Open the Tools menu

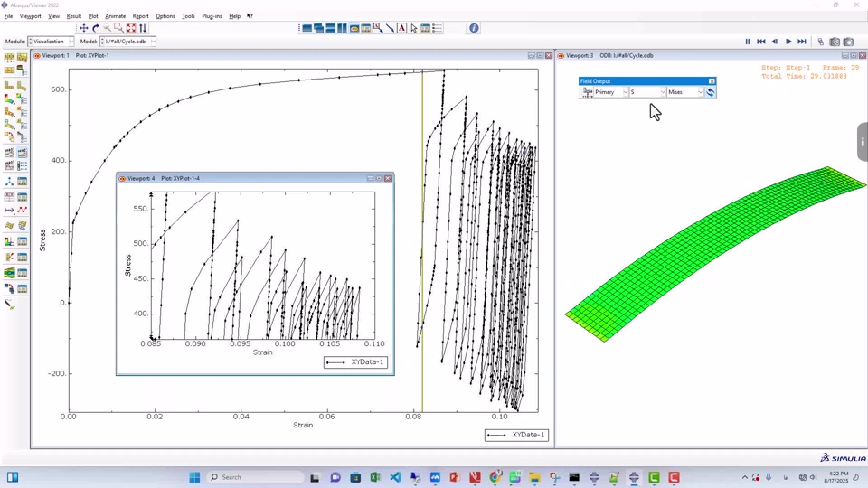tap(188, 16)
